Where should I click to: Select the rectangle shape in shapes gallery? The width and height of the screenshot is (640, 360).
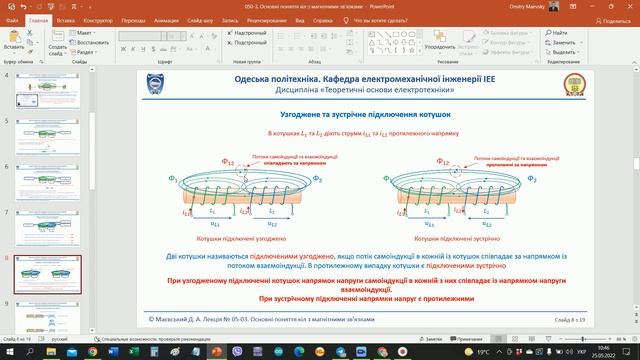click(x=396, y=34)
